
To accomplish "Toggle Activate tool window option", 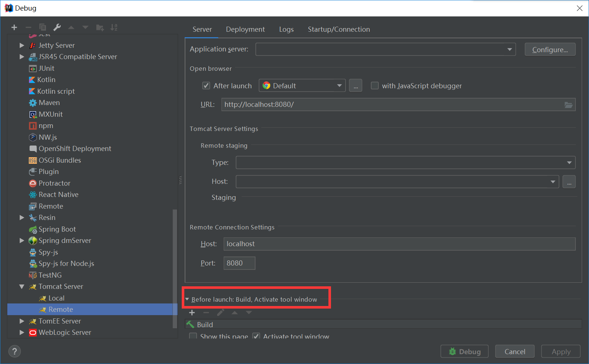I will (256, 336).
